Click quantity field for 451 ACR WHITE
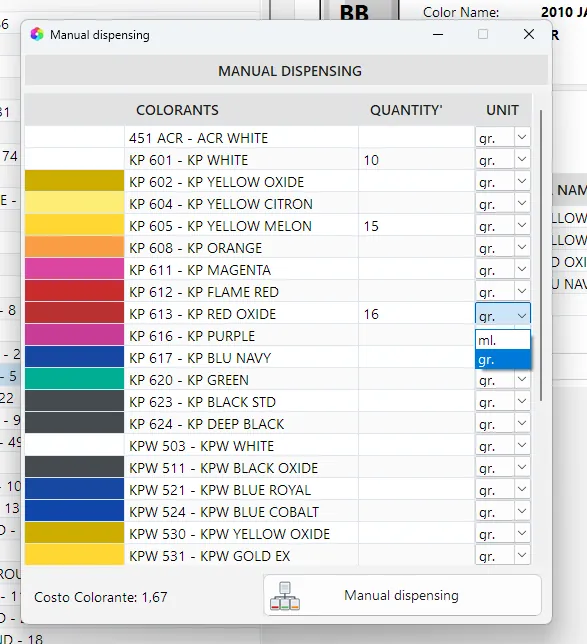Viewport: 587px width, 644px height. pyautogui.click(x=417, y=137)
